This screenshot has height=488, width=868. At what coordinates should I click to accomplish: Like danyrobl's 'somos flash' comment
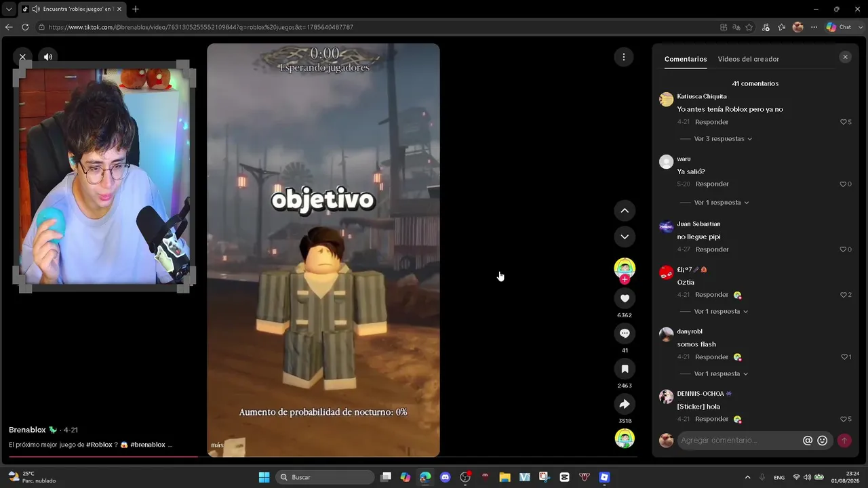pos(844,357)
